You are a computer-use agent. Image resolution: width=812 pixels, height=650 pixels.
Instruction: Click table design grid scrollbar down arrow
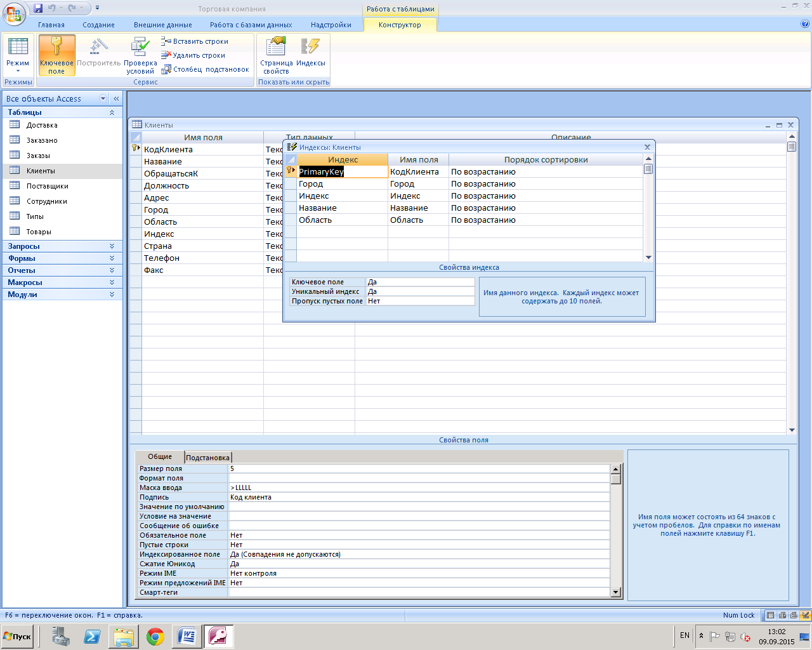[792, 430]
